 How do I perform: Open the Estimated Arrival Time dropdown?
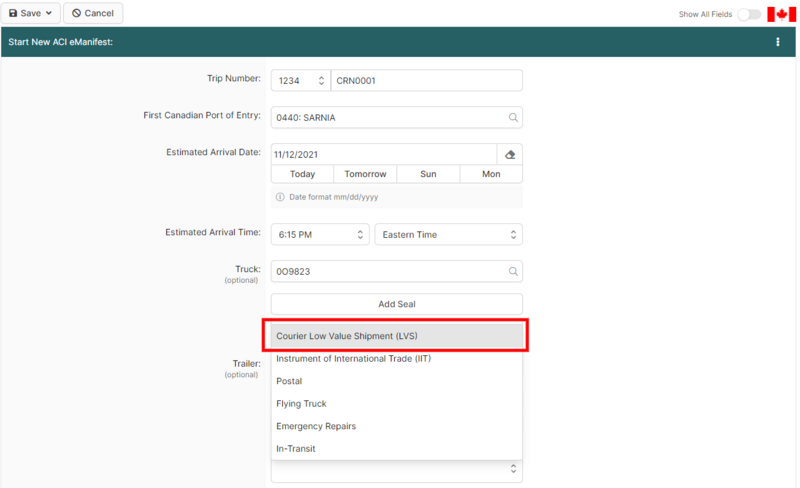[x=320, y=235]
